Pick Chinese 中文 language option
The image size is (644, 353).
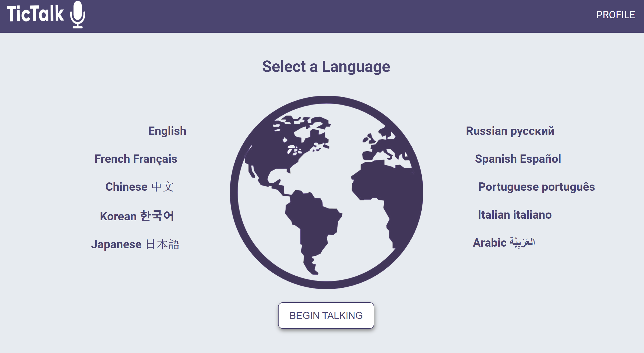click(x=140, y=187)
